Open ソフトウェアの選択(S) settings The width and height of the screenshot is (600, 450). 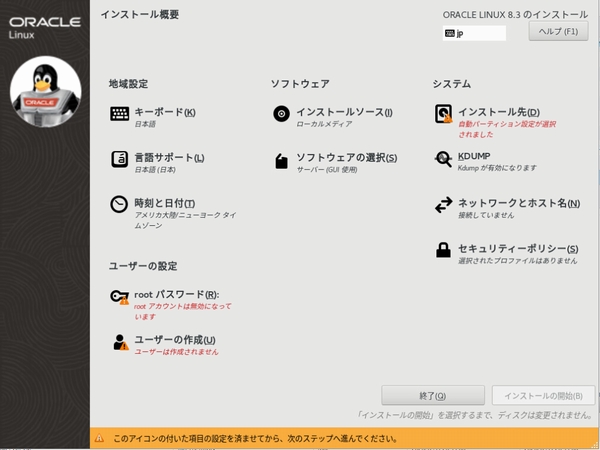point(347,158)
